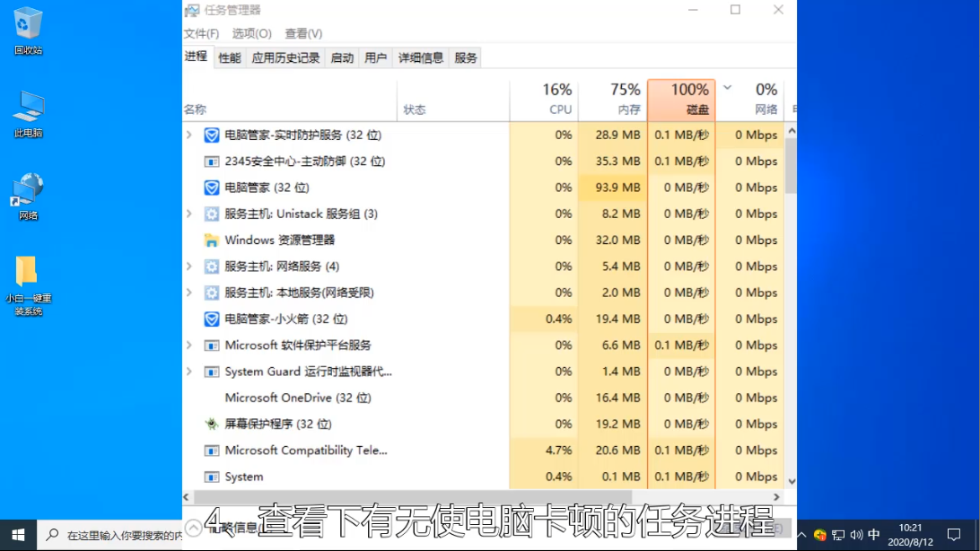This screenshot has height=551, width=980.
Task: Click the 屏幕保护程序 process icon
Action: tap(211, 424)
